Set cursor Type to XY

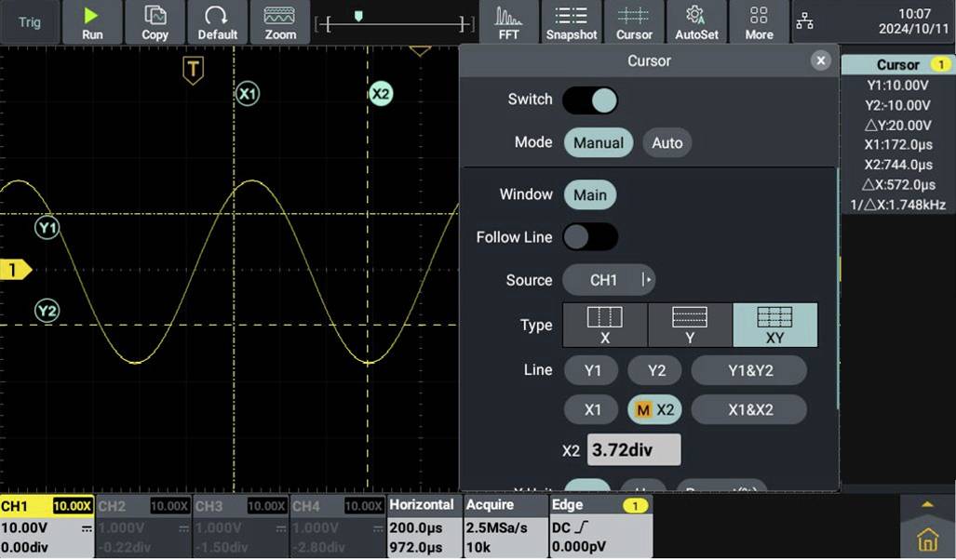tap(774, 325)
